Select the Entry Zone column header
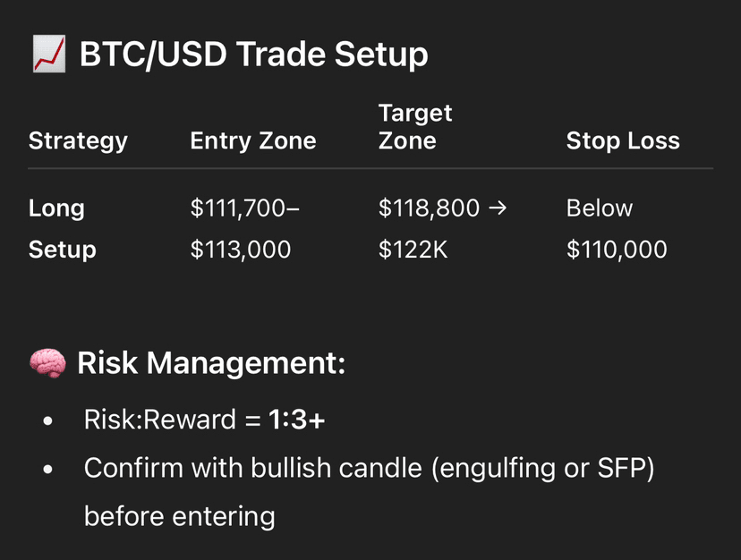The width and height of the screenshot is (741, 560). click(253, 140)
